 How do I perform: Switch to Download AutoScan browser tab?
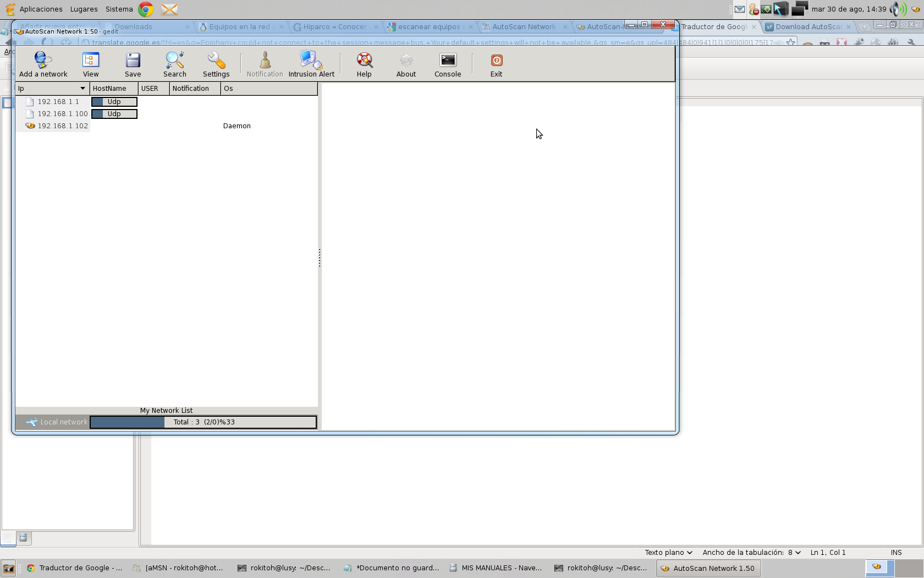pyautogui.click(x=807, y=27)
